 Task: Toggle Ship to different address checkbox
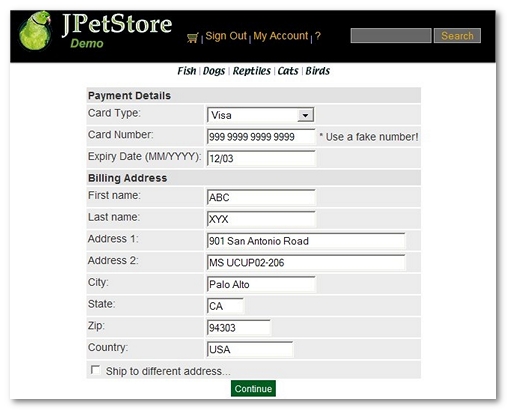(95, 370)
